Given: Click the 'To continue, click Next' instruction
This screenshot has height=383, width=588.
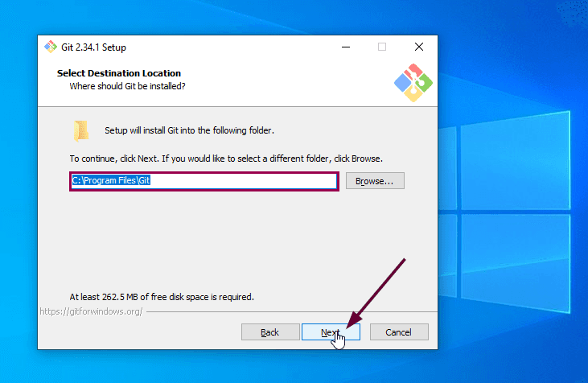Looking at the screenshot, I should (x=226, y=159).
